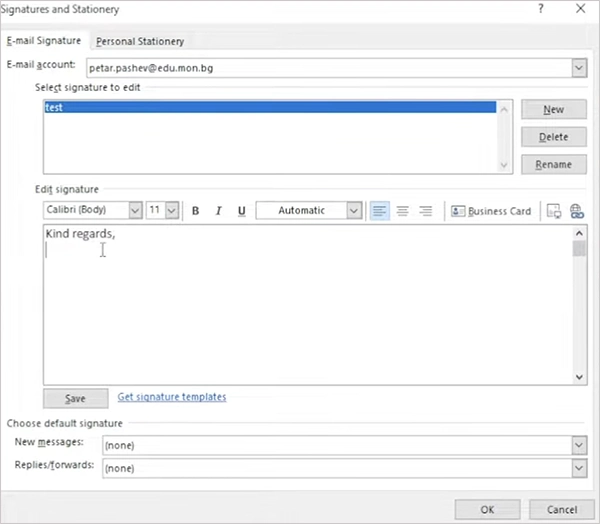Open the Calibri (Body) font dropdown
600x524 pixels.
135,210
